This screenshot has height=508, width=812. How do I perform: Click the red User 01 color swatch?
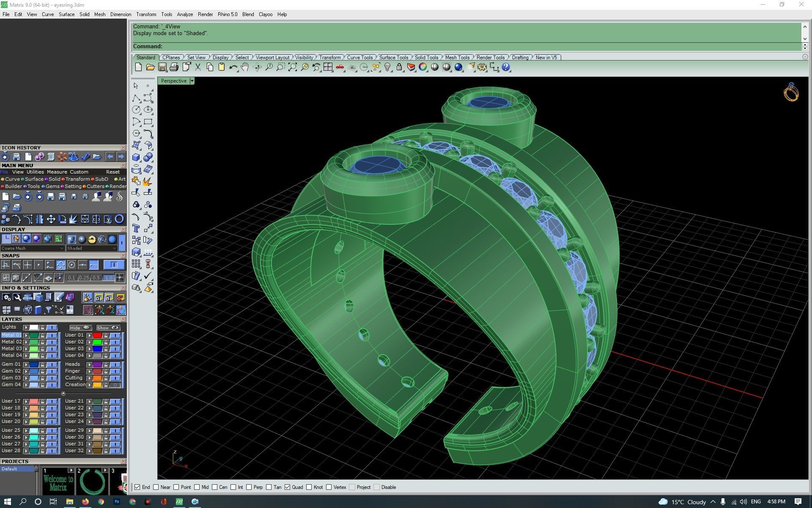pos(97,335)
